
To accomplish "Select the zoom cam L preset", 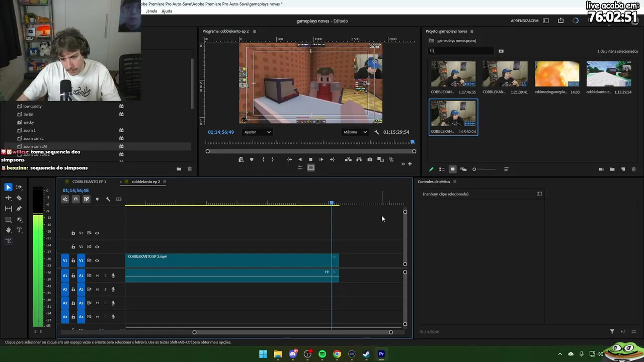I will 33,138.
